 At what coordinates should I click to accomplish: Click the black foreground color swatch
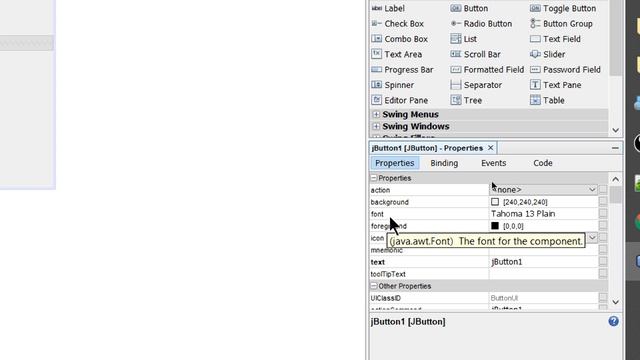495,226
